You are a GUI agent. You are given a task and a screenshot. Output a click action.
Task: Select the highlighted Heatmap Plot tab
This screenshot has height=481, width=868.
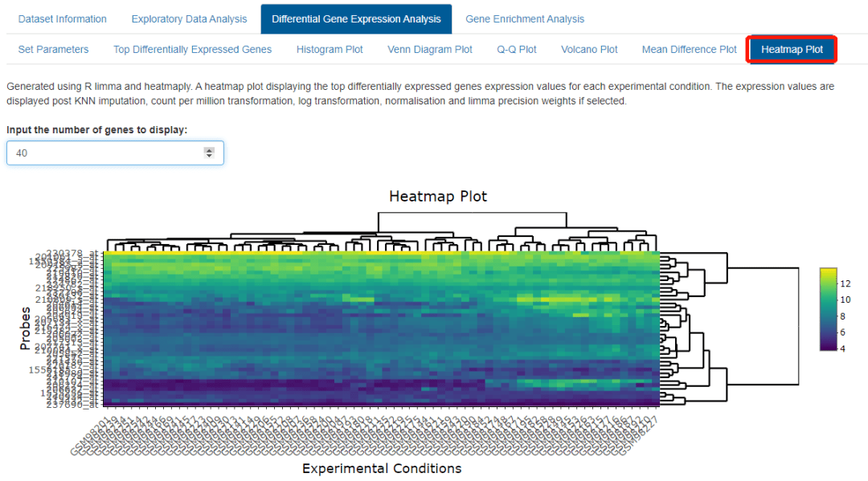pos(792,49)
